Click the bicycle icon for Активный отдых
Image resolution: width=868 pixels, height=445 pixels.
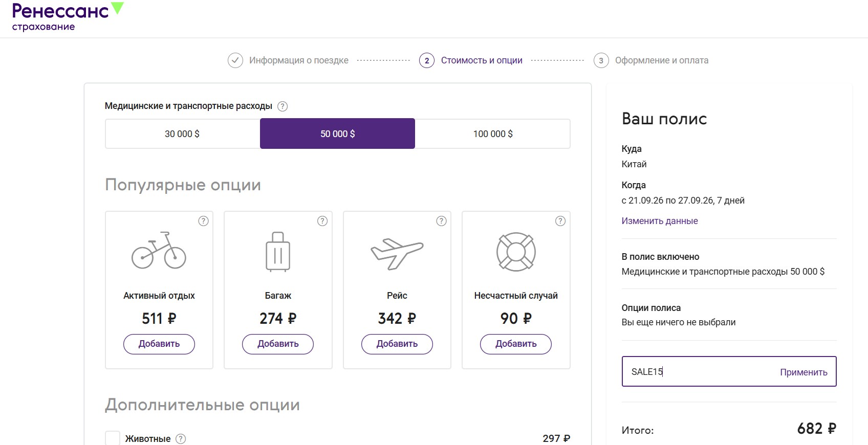tap(159, 251)
